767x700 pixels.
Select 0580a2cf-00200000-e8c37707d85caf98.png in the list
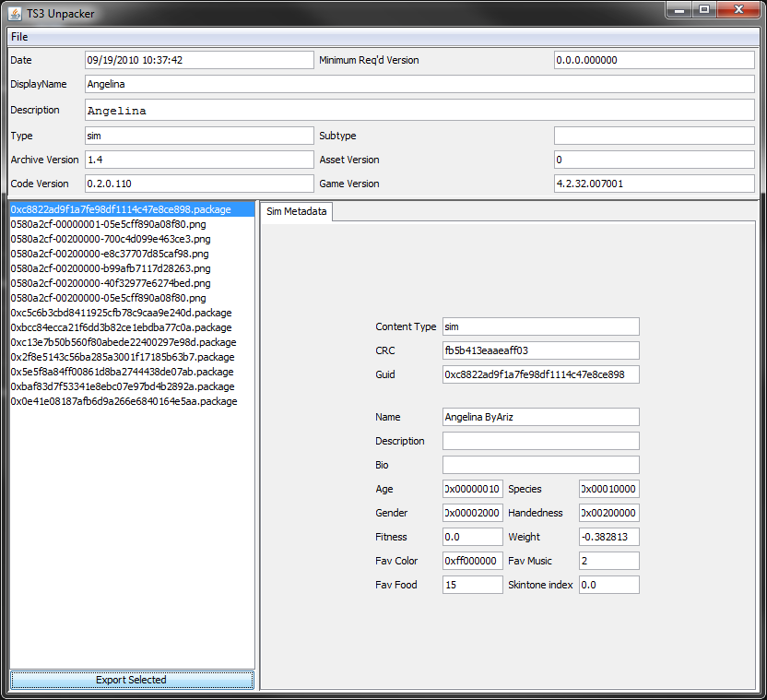132,254
